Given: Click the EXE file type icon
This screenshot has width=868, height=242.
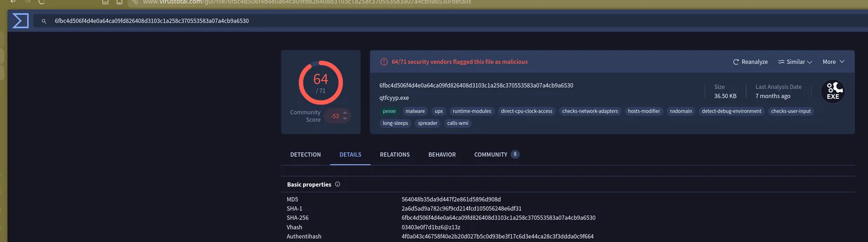Looking at the screenshot, I should tap(833, 91).
